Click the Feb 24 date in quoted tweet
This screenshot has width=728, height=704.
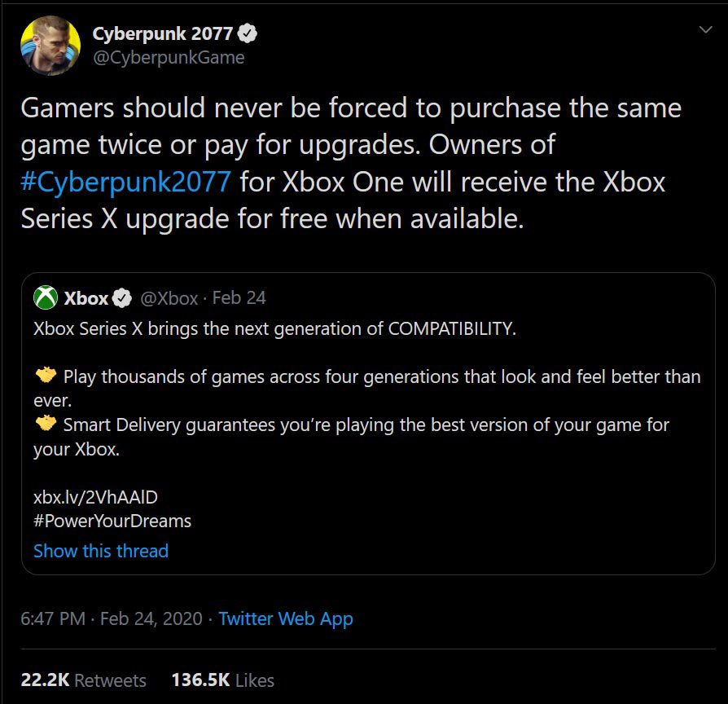click(x=239, y=298)
